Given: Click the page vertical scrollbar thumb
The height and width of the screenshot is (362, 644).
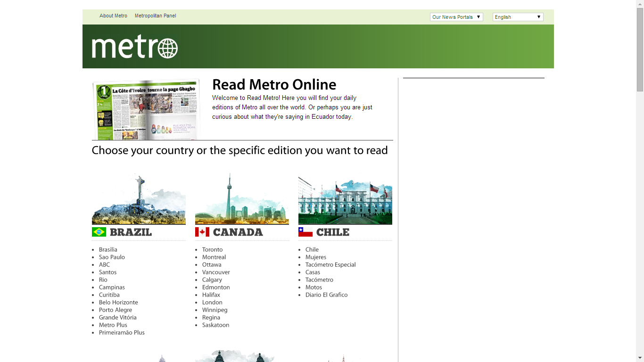Looking at the screenshot, I should coord(640,49).
